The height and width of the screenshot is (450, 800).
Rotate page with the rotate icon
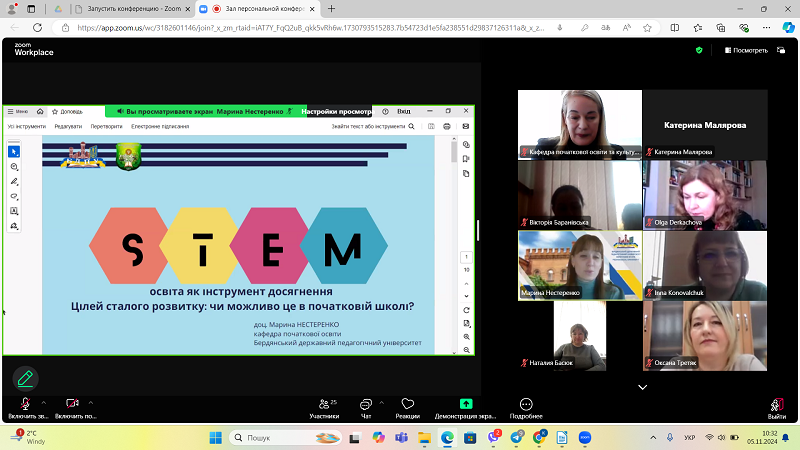click(x=466, y=310)
